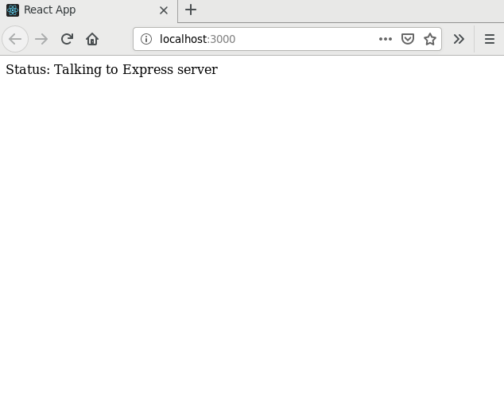Save page to Pocket

tap(408, 39)
